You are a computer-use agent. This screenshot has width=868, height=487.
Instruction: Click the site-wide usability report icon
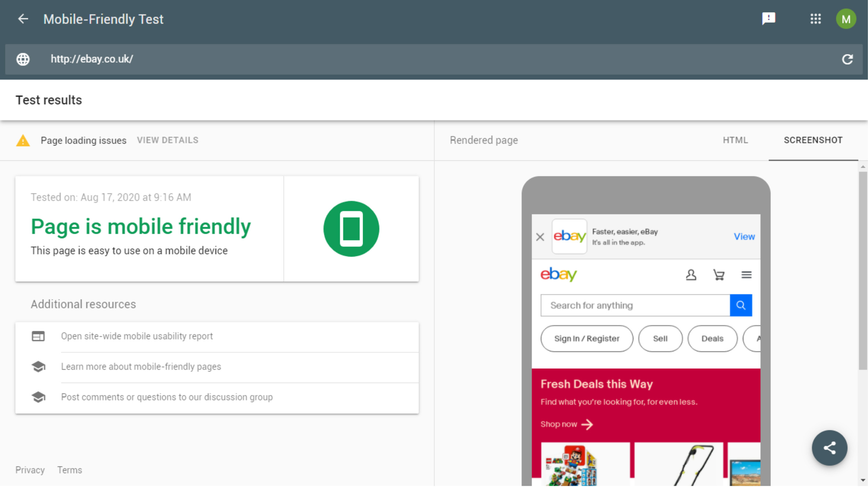click(38, 336)
